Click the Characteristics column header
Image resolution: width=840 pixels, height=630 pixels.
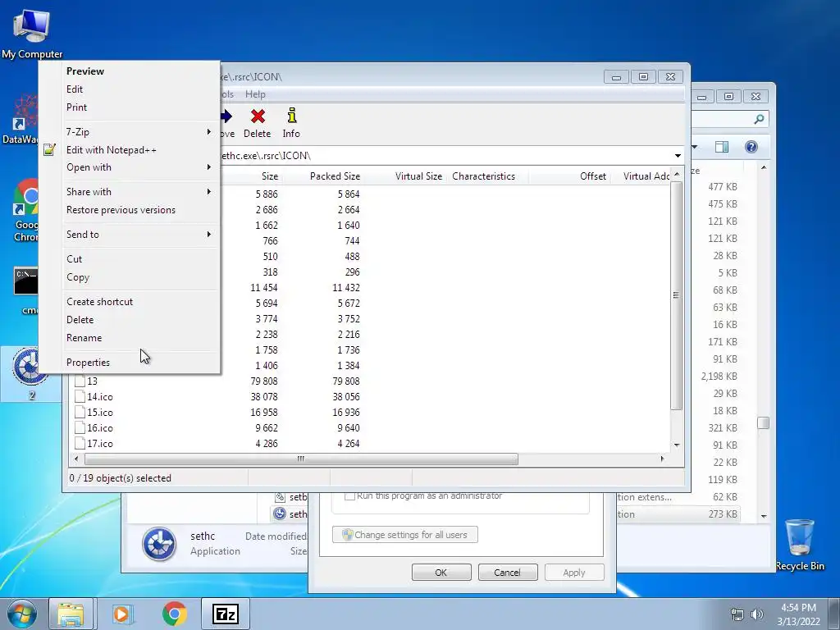pos(484,176)
